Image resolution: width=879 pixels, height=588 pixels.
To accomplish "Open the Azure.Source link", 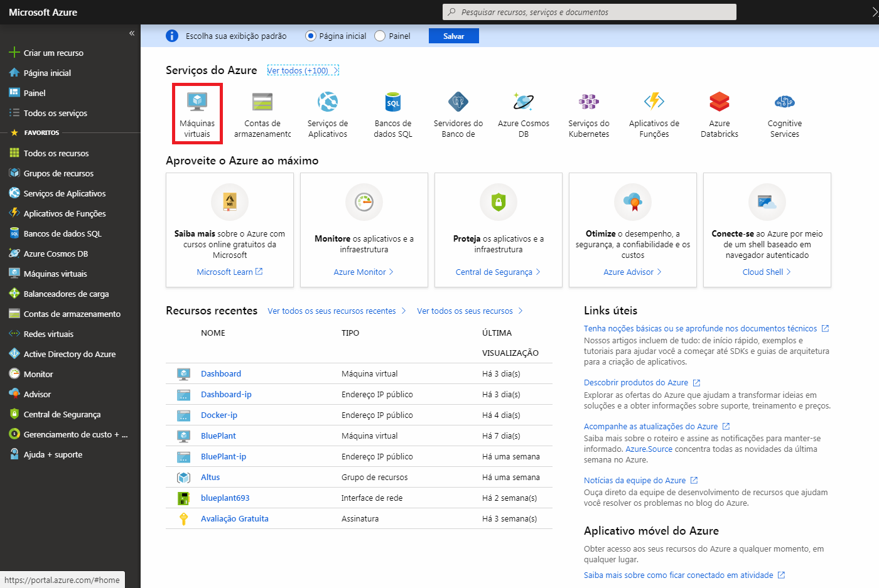I will (649, 449).
